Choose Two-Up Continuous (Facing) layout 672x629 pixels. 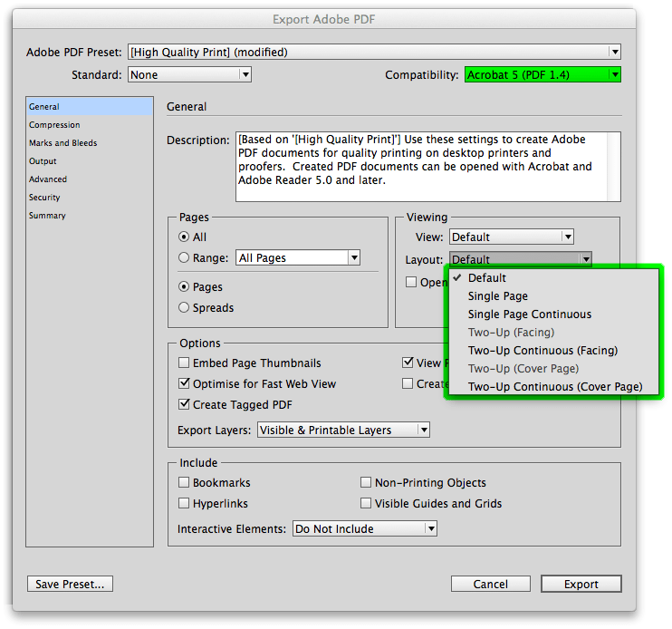click(x=553, y=351)
